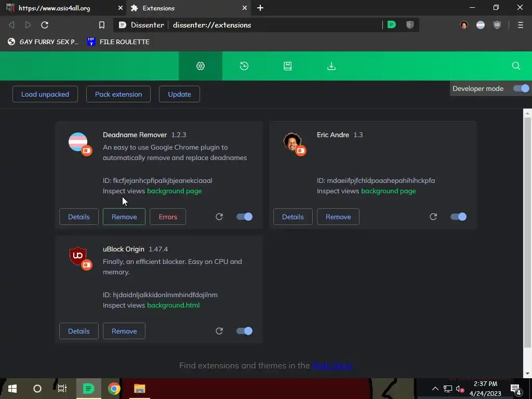The image size is (532, 399).
Task: Remove the uBlock Origin extension
Action: click(124, 331)
